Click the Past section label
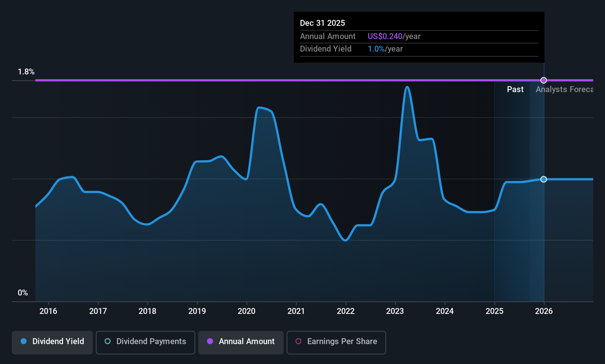This screenshot has height=364, width=605. click(x=515, y=90)
